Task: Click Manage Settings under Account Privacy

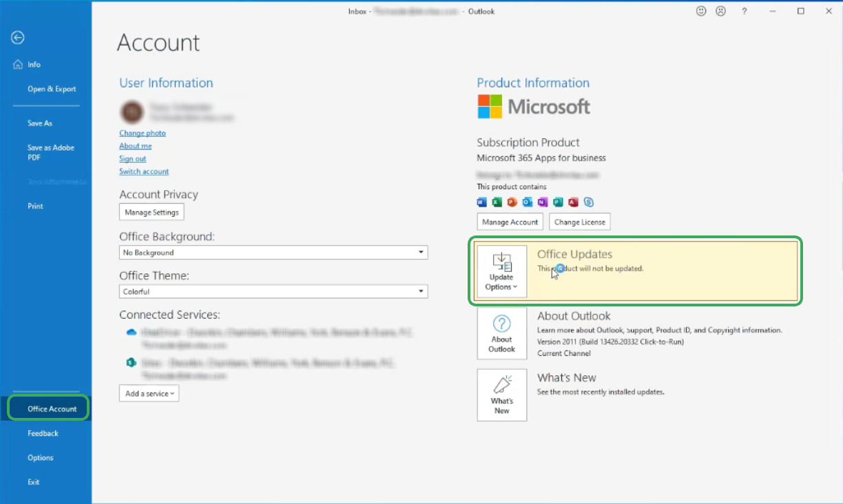Action: coord(152,212)
